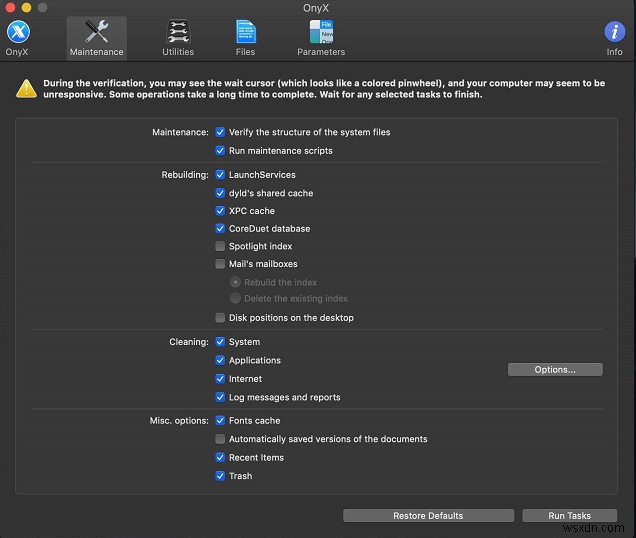This screenshot has width=636, height=538.
Task: Uncheck Recent Items
Action: 220,457
